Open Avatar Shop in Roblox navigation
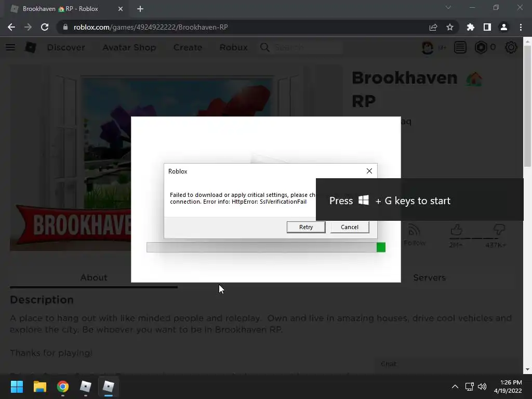 point(129,47)
